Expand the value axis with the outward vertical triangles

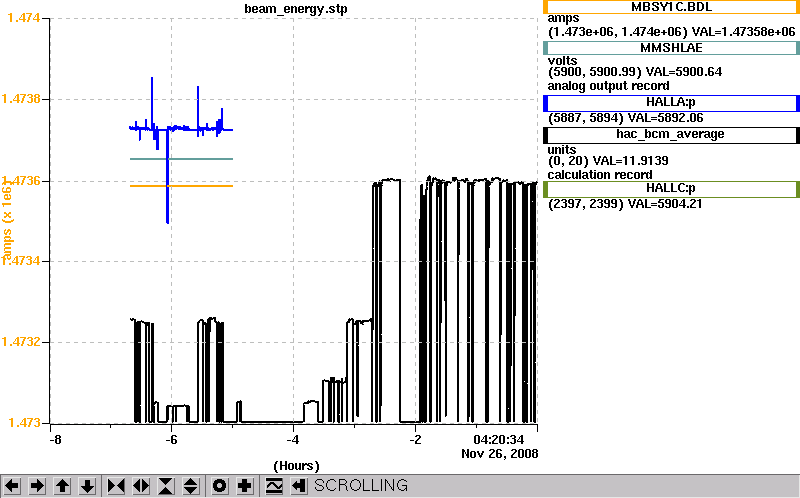coord(190,486)
